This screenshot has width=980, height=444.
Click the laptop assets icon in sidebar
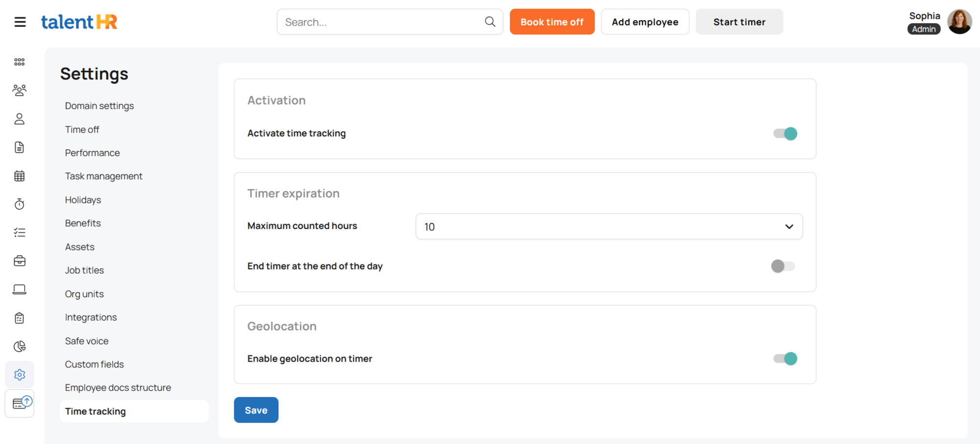(20, 290)
